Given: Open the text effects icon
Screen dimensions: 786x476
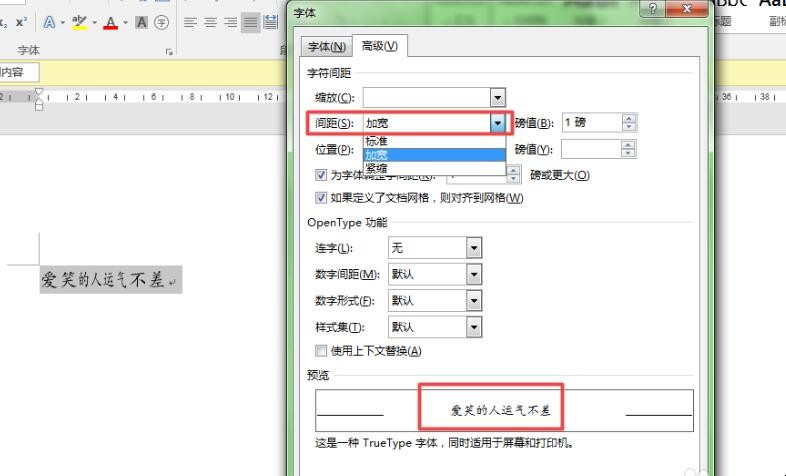Looking at the screenshot, I should click(49, 23).
